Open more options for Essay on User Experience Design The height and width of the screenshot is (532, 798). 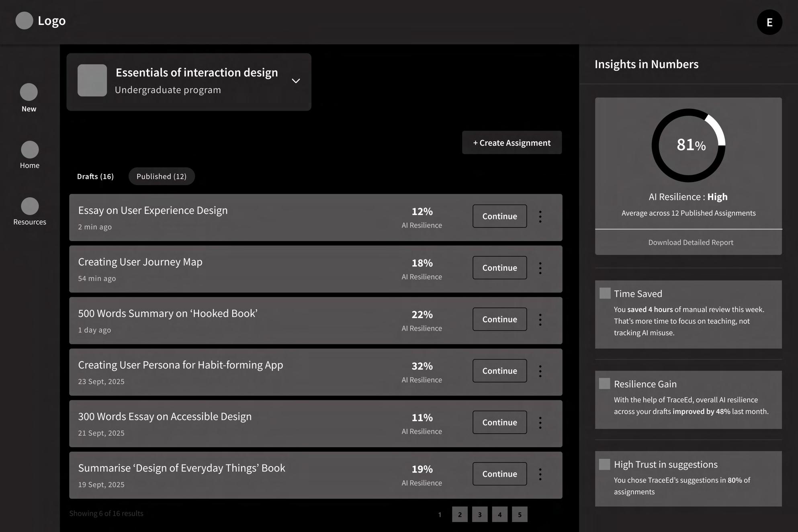click(x=540, y=217)
